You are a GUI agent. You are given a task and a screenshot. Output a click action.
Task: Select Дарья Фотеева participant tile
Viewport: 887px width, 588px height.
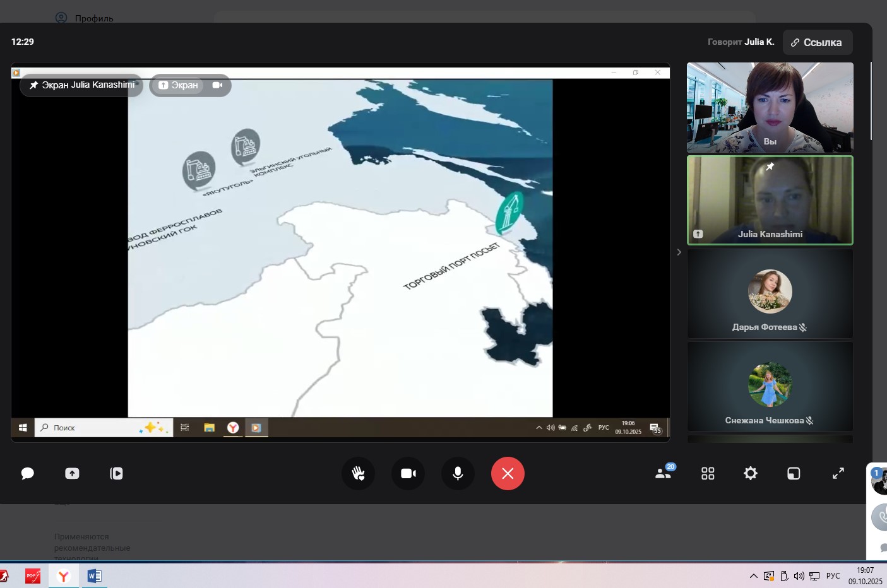coord(770,294)
